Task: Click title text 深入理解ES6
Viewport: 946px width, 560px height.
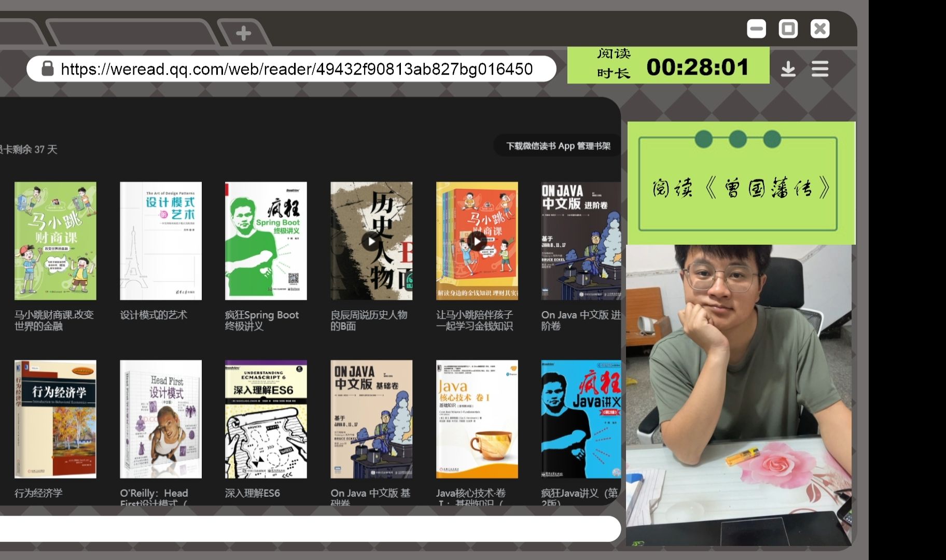Action: (253, 493)
